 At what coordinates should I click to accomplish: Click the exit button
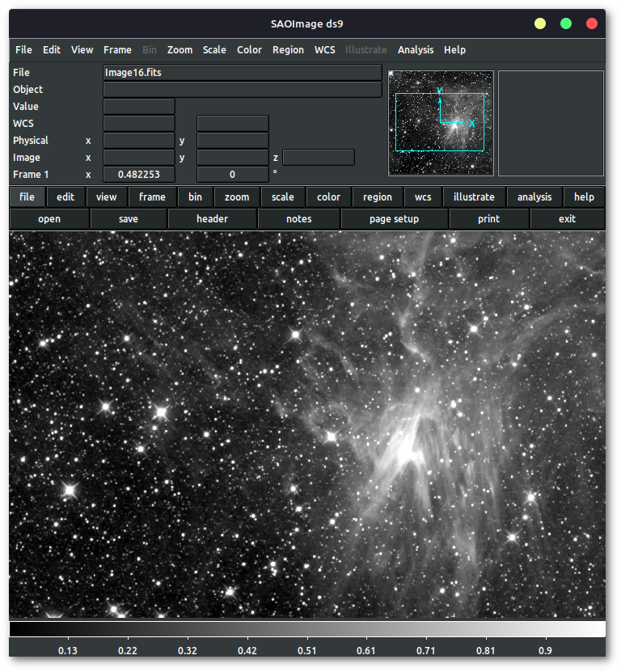[567, 219]
